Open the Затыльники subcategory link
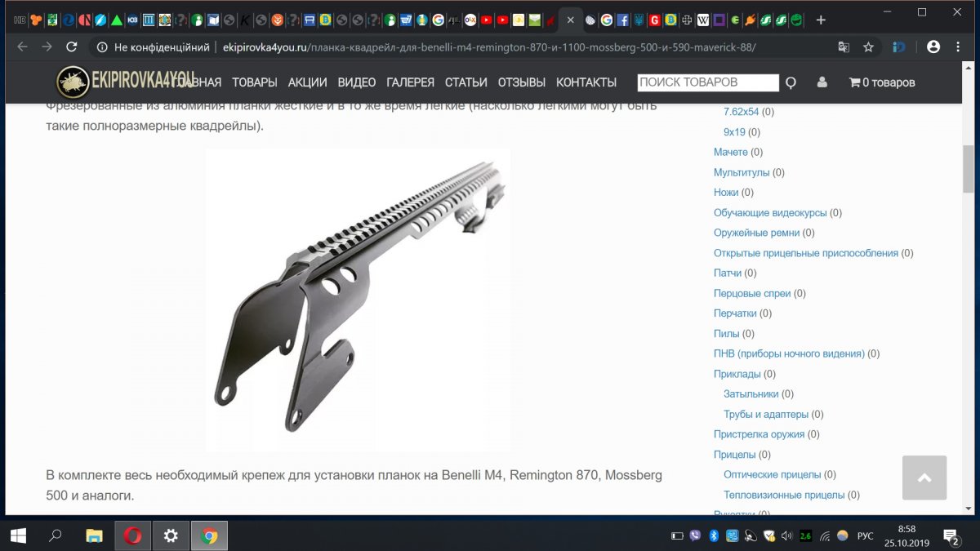 coord(751,394)
